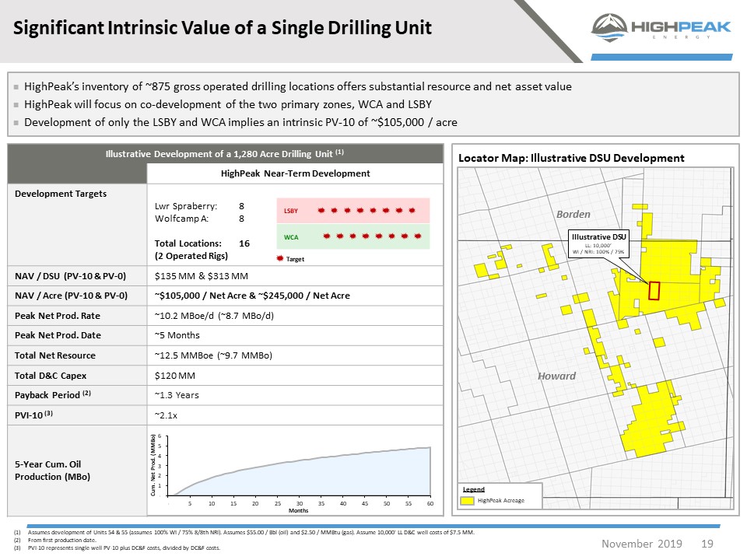The image size is (747, 560).
Task: Select the '5-Year Cum. Oil Production (MBo)' label
Action: pyautogui.click(x=52, y=471)
